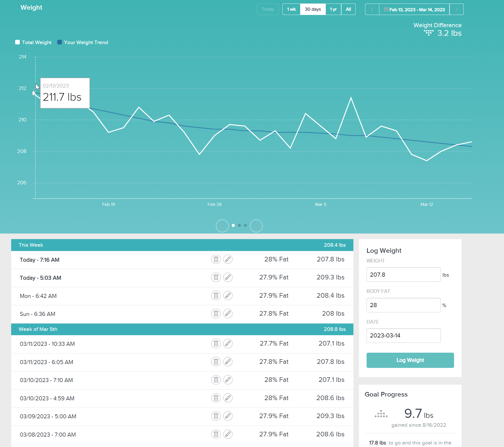This screenshot has width=504, height=447.
Task: Edit the Sun 6:36 AM entry
Action: coord(228,314)
